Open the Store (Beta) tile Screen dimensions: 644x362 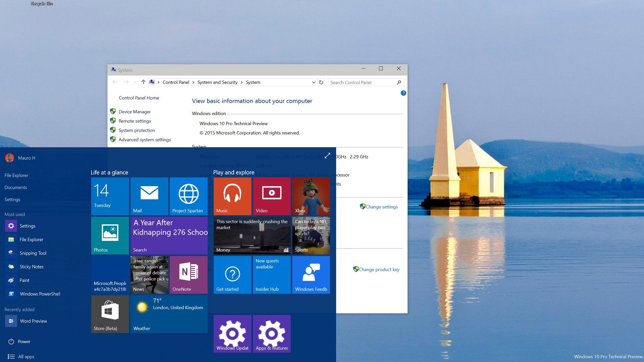pyautogui.click(x=110, y=314)
